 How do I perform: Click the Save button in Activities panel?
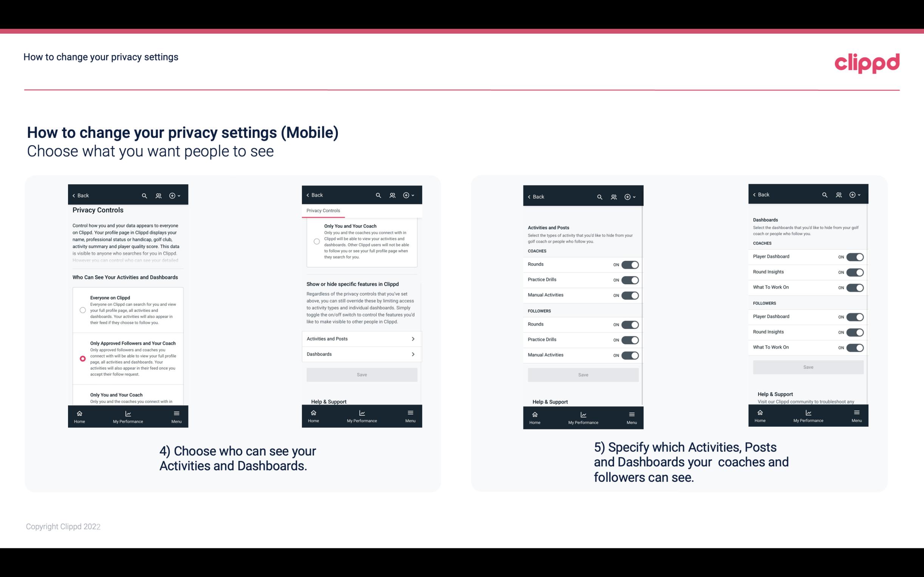tap(583, 374)
